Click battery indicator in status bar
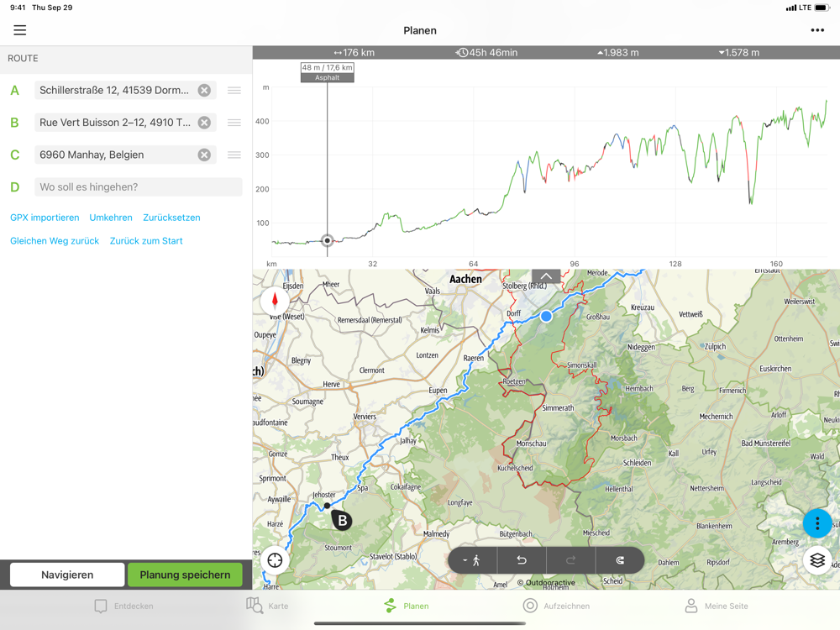Screen dimensions: 840x630 tap(822, 8)
